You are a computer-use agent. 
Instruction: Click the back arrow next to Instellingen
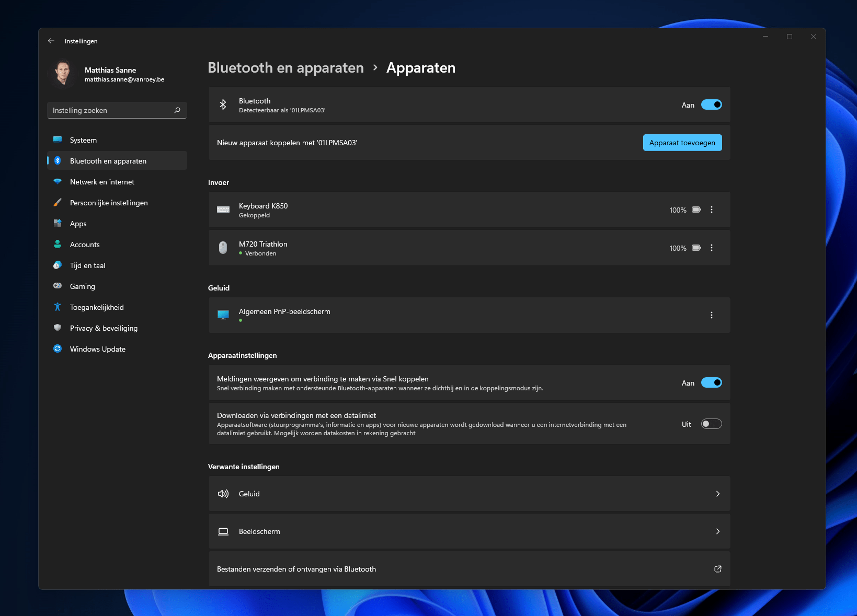51,41
